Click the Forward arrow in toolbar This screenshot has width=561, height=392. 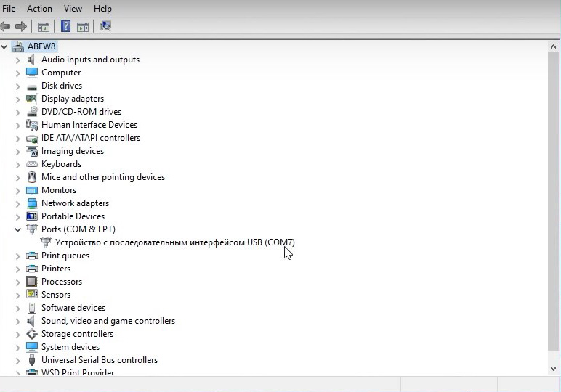20,27
